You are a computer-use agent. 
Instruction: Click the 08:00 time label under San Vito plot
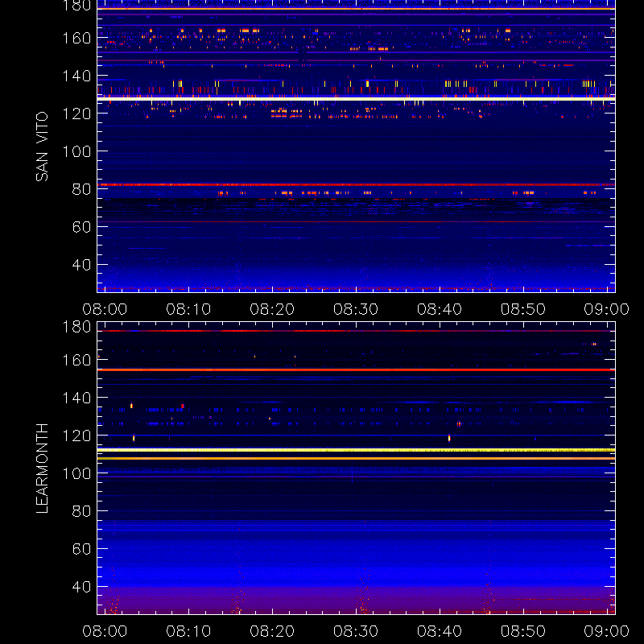coord(105,309)
